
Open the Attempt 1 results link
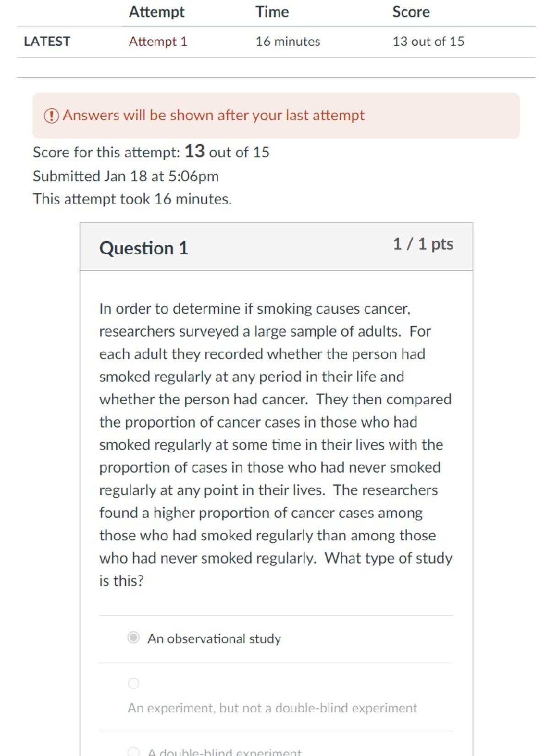[158, 42]
